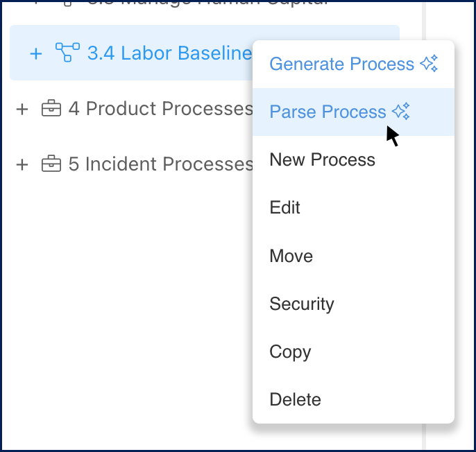476x452 pixels.
Task: Click Delete in the context menu
Action: coord(295,399)
